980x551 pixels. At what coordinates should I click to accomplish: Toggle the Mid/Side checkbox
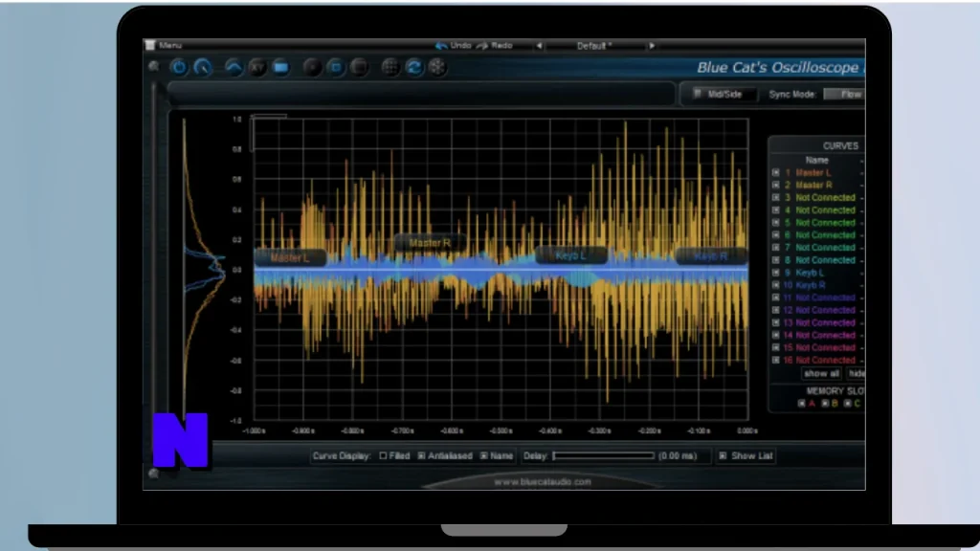click(x=698, y=94)
